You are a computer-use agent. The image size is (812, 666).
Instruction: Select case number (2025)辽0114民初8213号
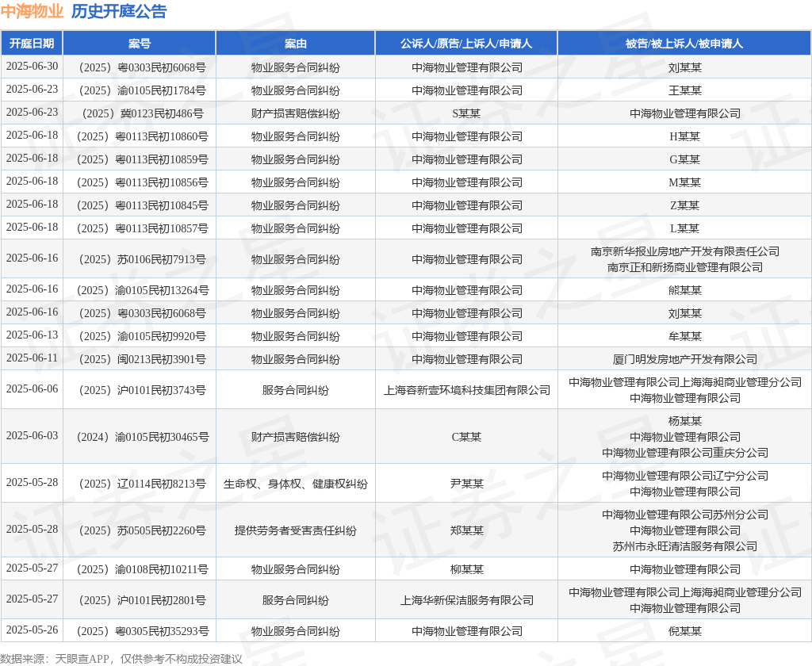(x=140, y=484)
